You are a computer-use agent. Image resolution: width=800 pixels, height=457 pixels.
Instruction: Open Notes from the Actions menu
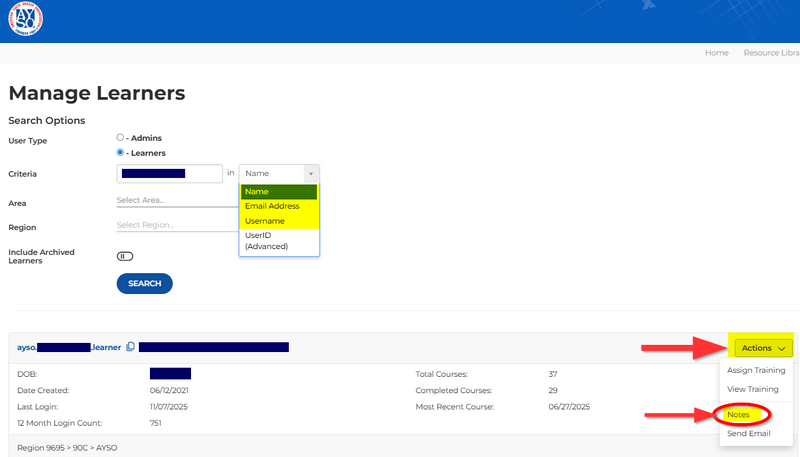tap(740, 414)
